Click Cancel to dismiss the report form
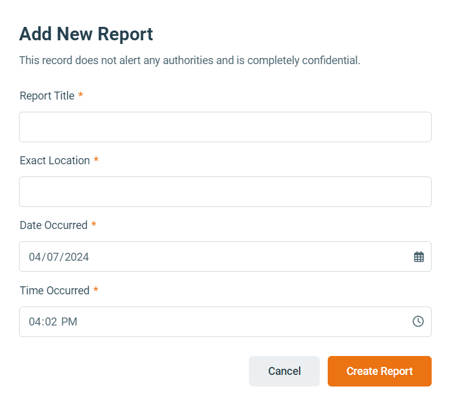The image size is (450, 403). click(x=284, y=371)
